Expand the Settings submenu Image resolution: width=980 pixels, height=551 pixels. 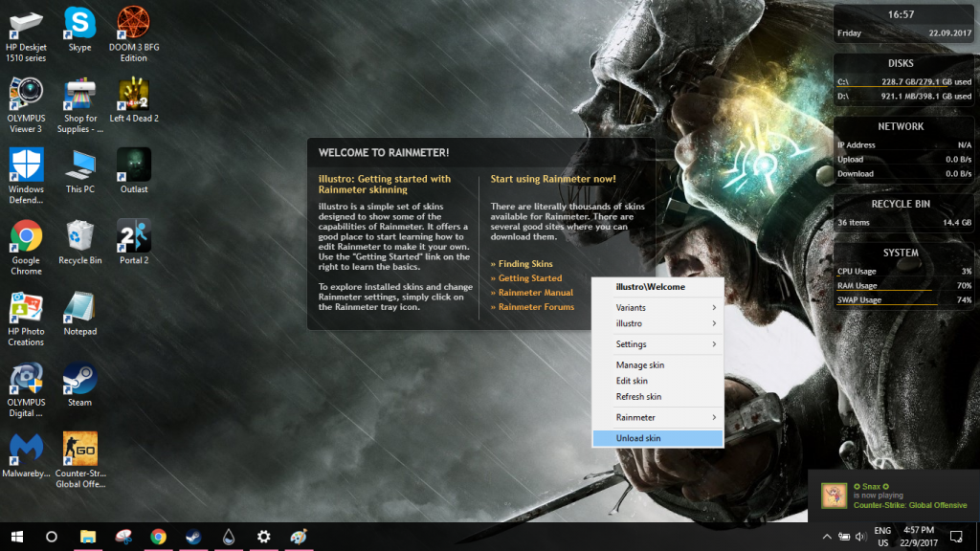pyautogui.click(x=658, y=344)
